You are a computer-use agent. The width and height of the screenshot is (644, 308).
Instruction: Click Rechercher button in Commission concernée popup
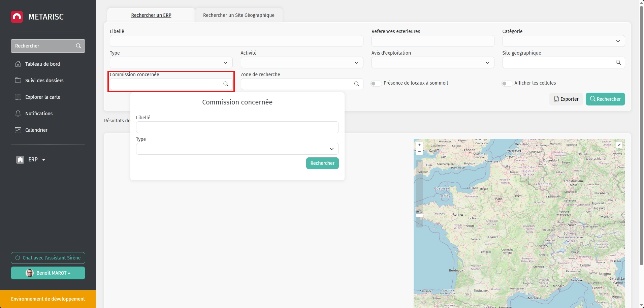tap(322, 163)
